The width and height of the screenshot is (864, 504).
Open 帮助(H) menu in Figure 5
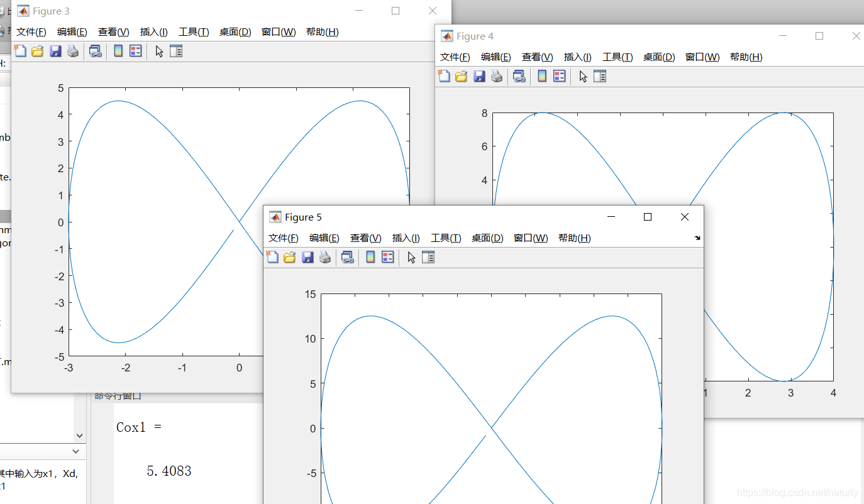tap(575, 238)
